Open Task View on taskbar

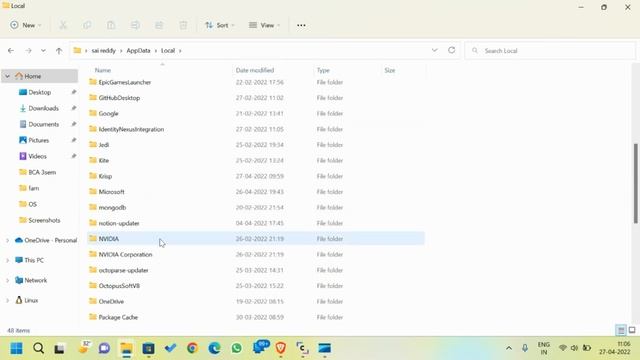pos(60,349)
